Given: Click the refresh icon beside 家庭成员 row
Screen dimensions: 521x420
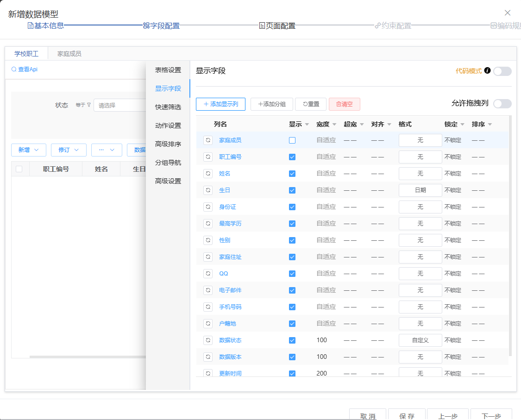Looking at the screenshot, I should pos(208,140).
